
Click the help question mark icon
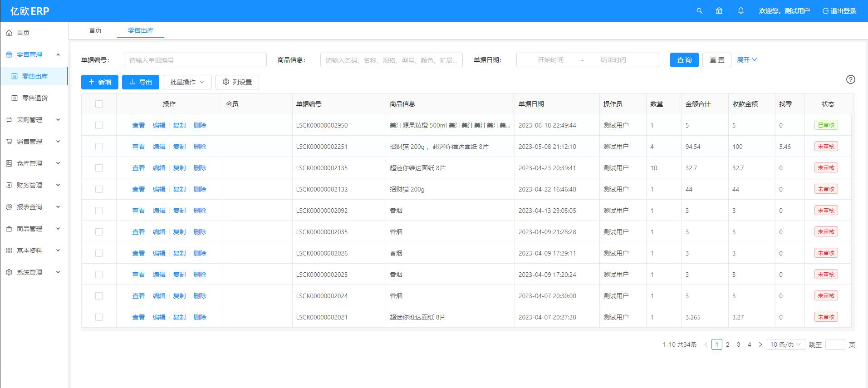[x=851, y=79]
